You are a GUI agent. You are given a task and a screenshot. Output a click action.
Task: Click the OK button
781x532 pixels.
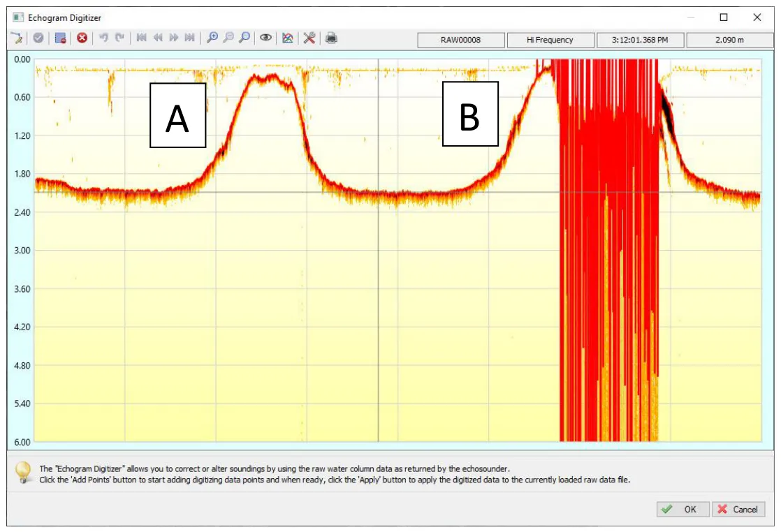click(x=683, y=509)
